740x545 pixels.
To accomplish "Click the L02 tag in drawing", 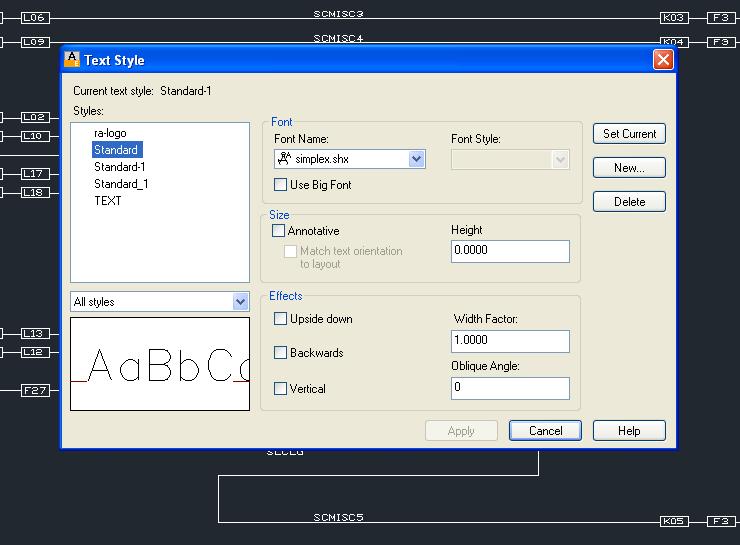I will (35, 117).
